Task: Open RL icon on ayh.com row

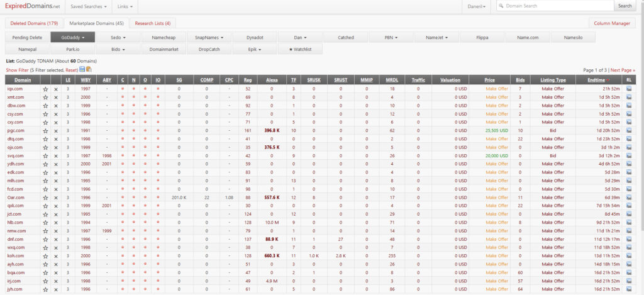Action: [x=629, y=264]
